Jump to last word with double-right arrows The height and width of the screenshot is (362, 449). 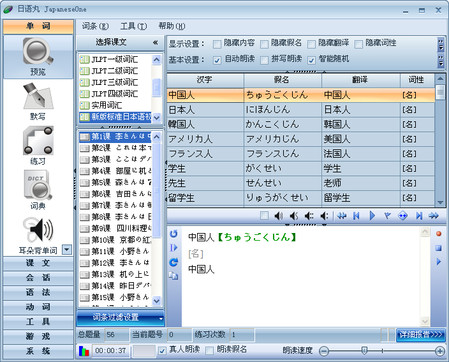point(434,216)
